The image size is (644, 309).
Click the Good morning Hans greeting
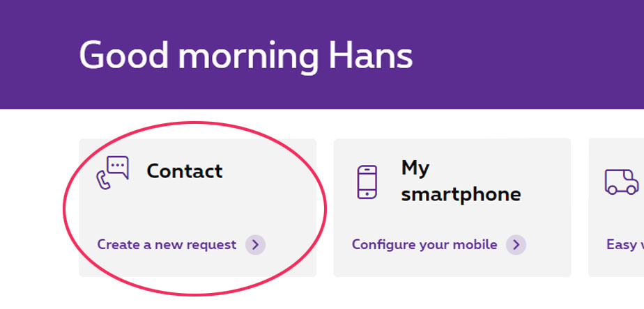(245, 54)
